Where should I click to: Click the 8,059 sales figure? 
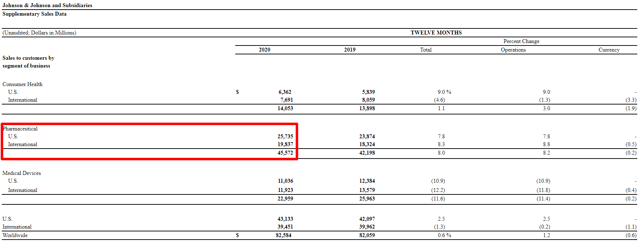pos(369,100)
